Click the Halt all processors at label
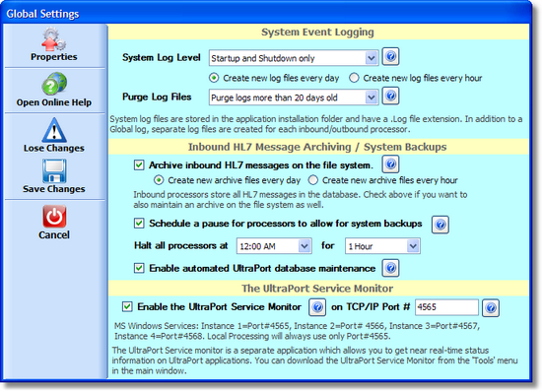542x392 pixels. [x=181, y=246]
